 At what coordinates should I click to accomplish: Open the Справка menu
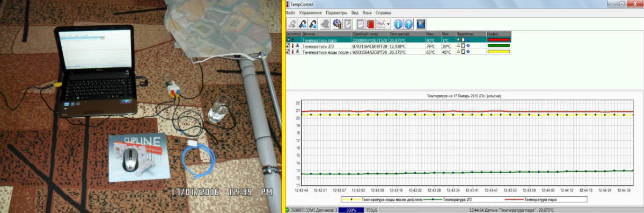coord(383,12)
